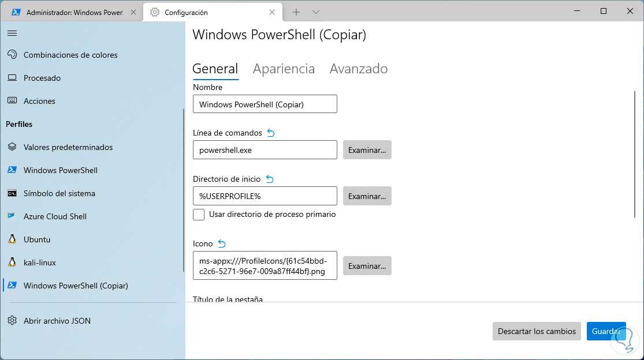This screenshot has width=644, height=360.
Task: Click the kali-linux penguin icon
Action: coord(12,262)
